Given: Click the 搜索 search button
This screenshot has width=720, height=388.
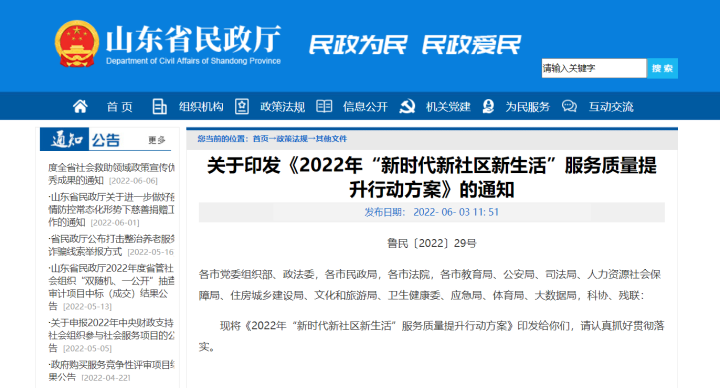Looking at the screenshot, I should click(x=662, y=68).
